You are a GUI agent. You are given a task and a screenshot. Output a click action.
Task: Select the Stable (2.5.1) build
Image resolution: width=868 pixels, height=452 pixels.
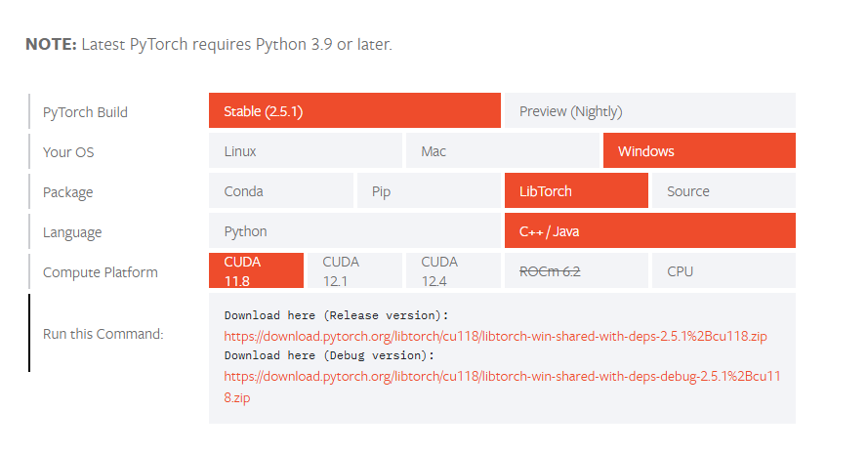(354, 110)
